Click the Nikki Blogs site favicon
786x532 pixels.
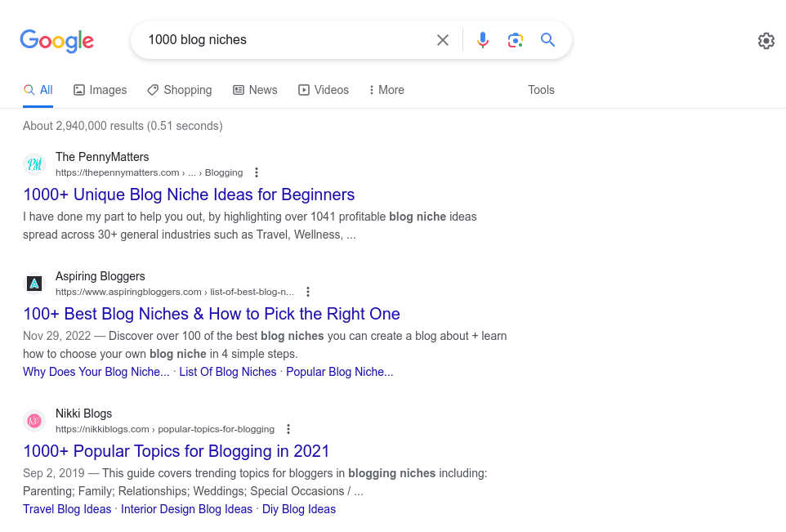point(34,421)
